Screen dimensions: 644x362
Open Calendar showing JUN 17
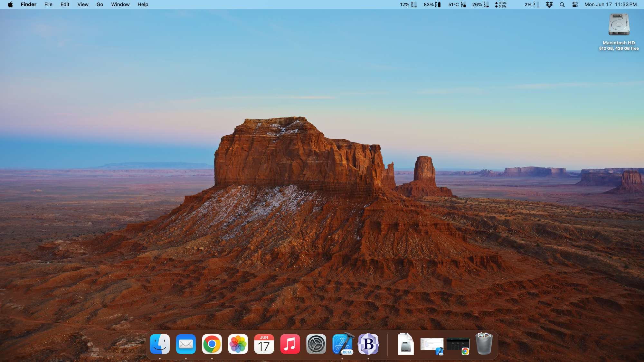[264, 344]
